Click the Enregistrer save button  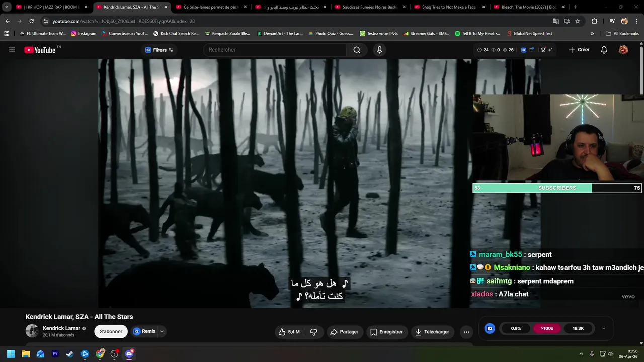386,332
